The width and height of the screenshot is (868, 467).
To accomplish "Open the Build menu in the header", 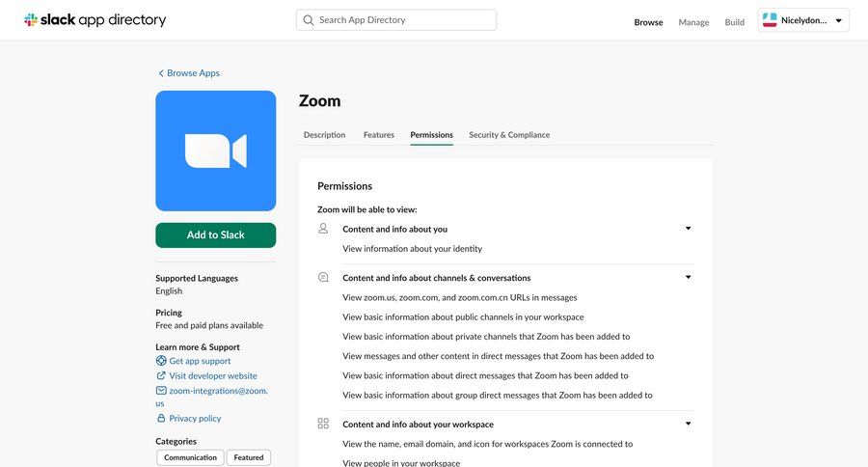I will (x=735, y=22).
